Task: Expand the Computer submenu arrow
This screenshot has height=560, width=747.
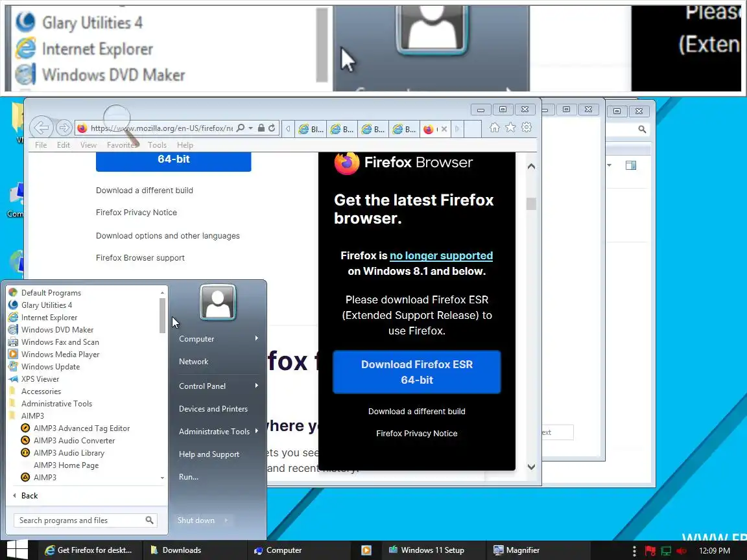Action: [x=256, y=338]
